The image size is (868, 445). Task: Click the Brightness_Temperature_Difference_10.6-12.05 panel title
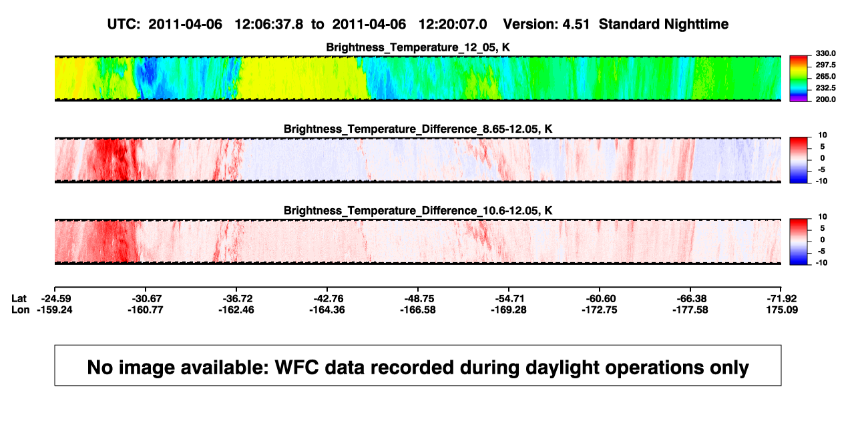[418, 211]
